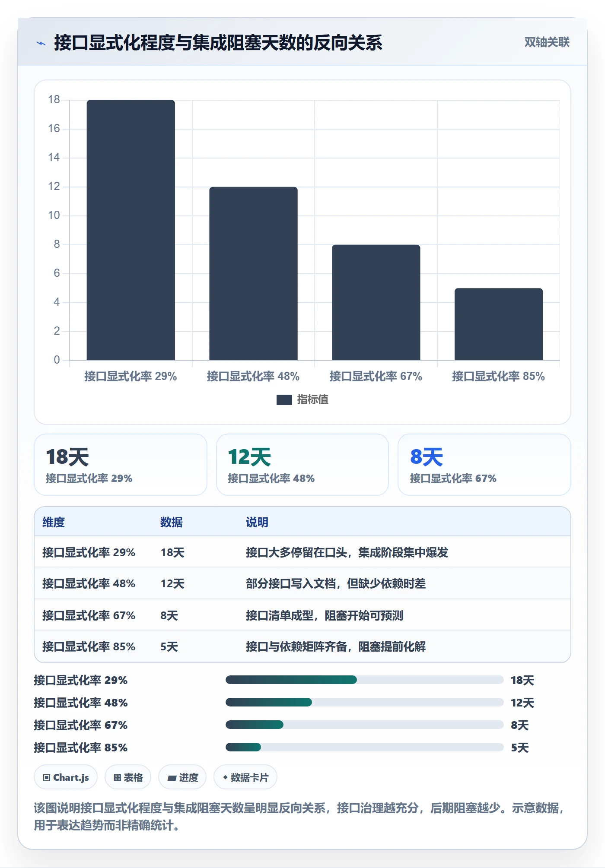Select the chart bar for 接口显式化率 67%
Image resolution: width=605 pixels, height=868 pixels.
[x=376, y=302]
